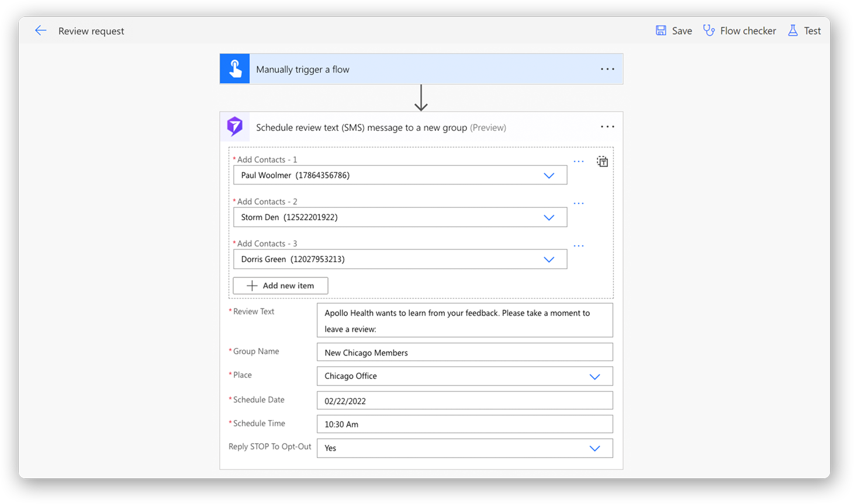Viewport: 854px width, 504px height.
Task: Click the Test button label
Action: coord(812,31)
